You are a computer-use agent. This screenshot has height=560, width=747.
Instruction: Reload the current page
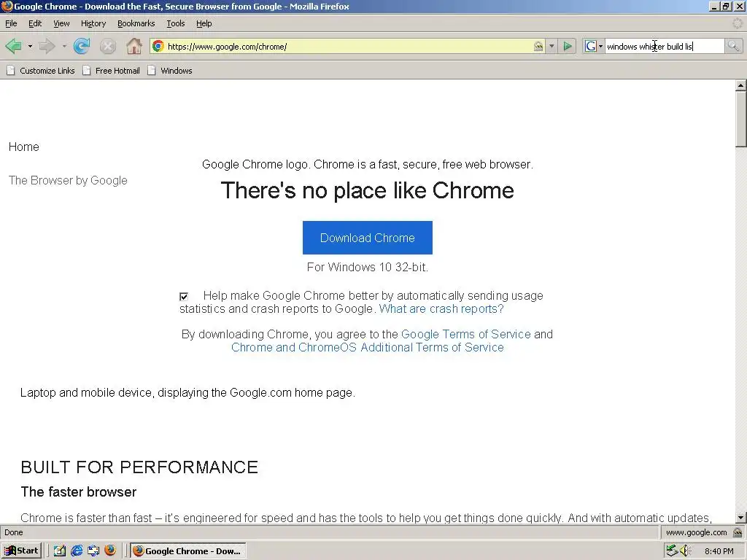(x=82, y=46)
